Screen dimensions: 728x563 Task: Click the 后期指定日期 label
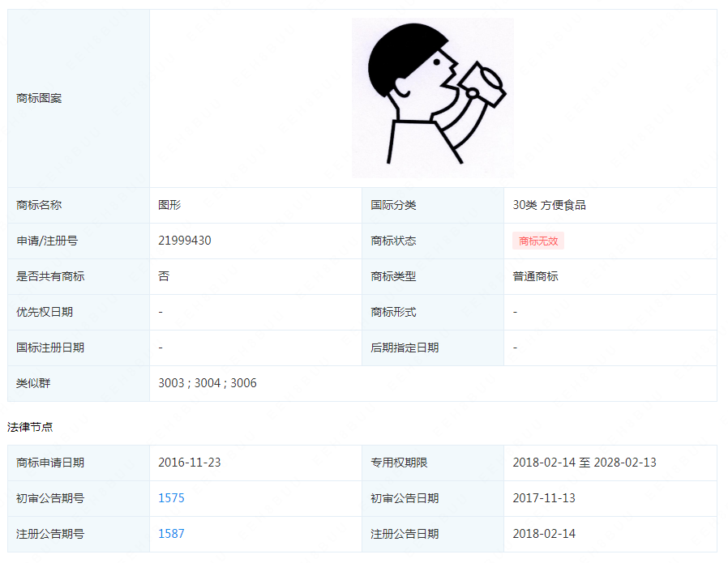click(x=405, y=348)
